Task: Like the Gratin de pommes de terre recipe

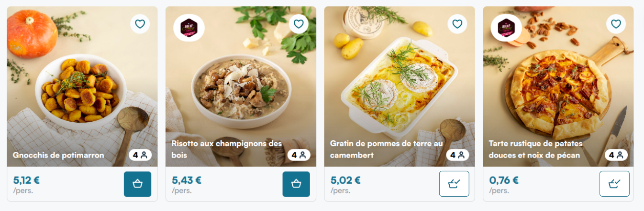Action: (x=457, y=24)
